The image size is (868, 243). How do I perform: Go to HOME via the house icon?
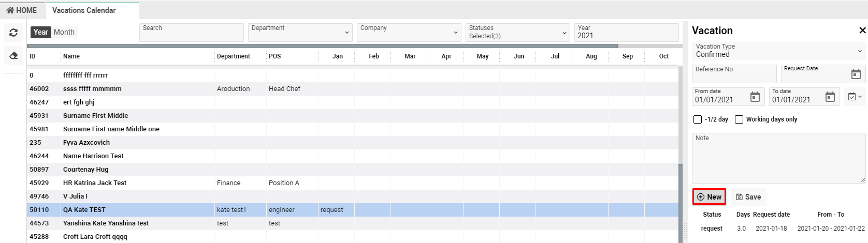click(x=10, y=10)
